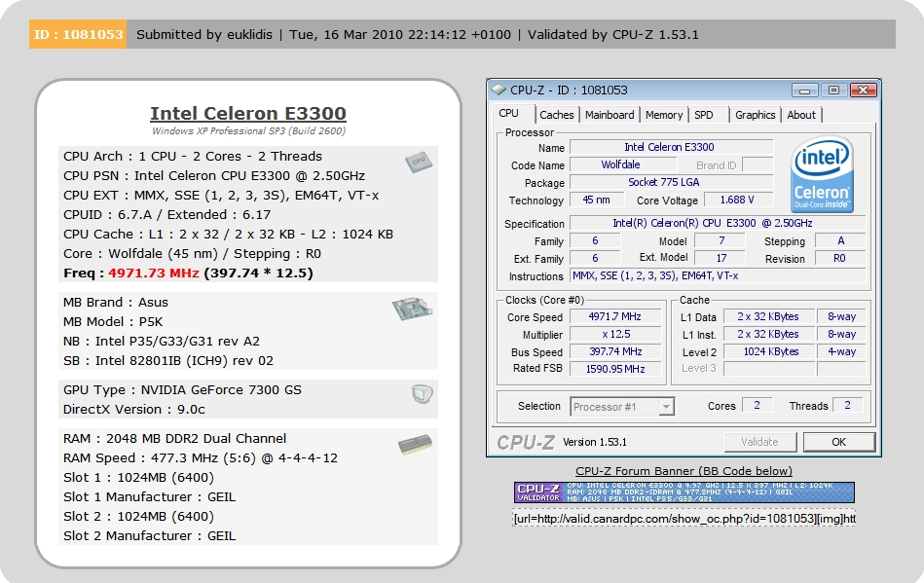
Task: Close the CPU-Z window
Action: click(x=863, y=91)
